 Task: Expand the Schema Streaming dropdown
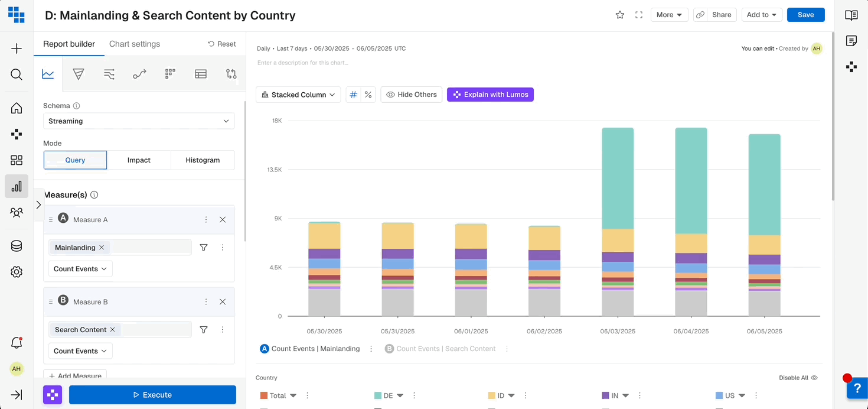coord(139,121)
